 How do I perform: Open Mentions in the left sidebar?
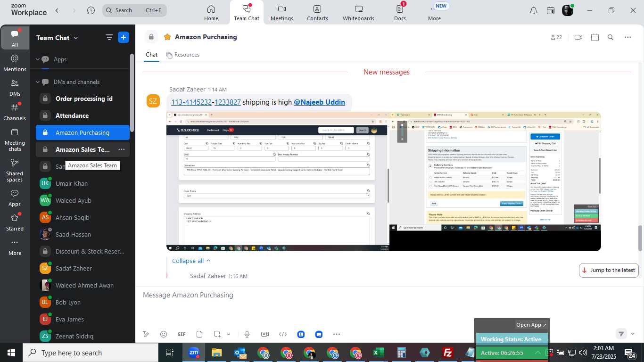[x=15, y=63]
